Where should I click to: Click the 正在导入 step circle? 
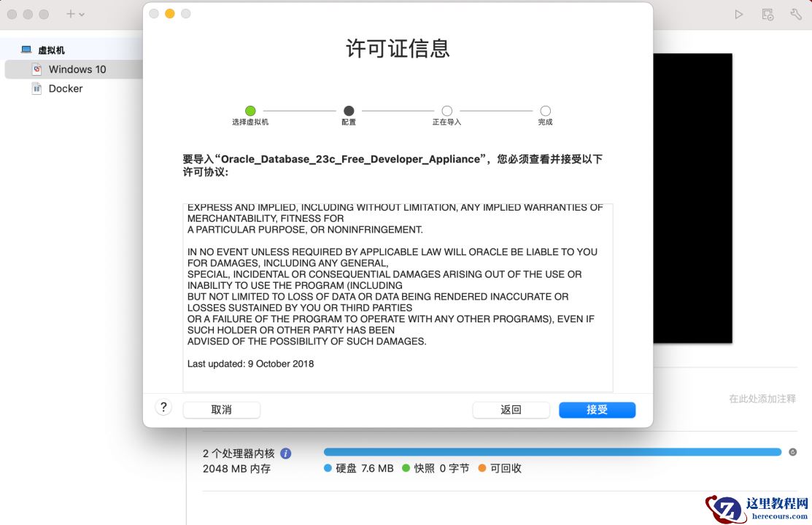tap(447, 111)
